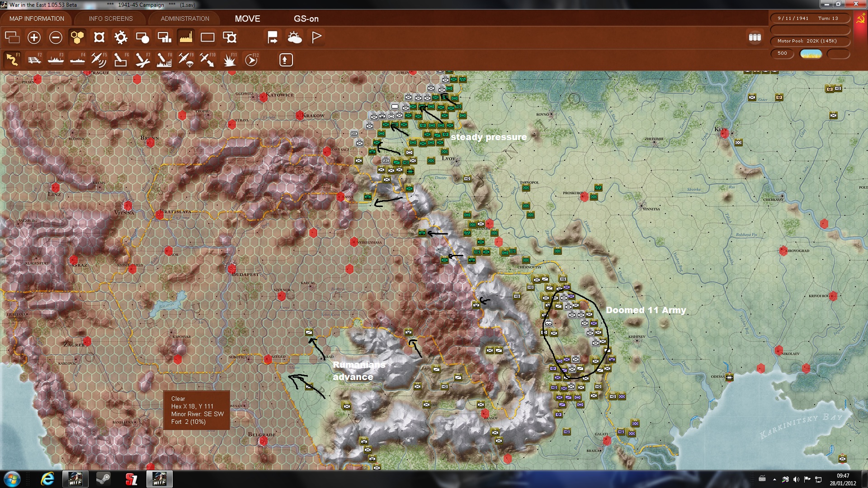Click the plain rectangle map icon

[208, 37]
